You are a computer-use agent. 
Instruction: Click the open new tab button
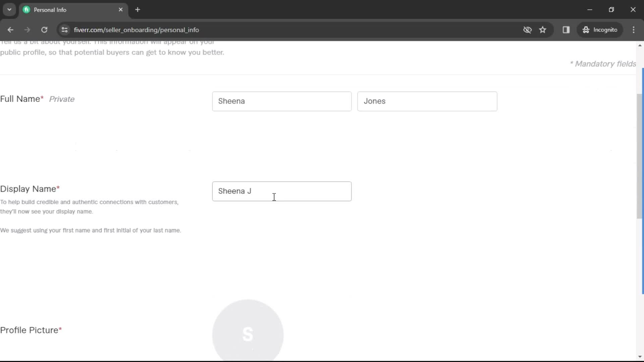(x=138, y=10)
